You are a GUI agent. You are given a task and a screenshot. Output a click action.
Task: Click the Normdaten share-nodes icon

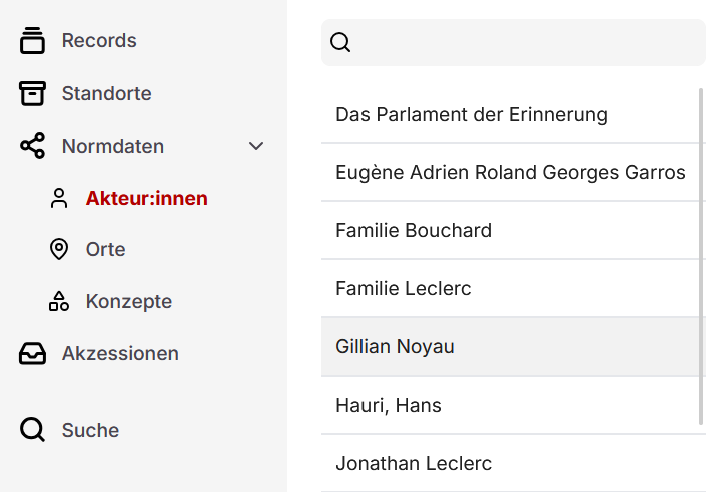click(x=32, y=146)
